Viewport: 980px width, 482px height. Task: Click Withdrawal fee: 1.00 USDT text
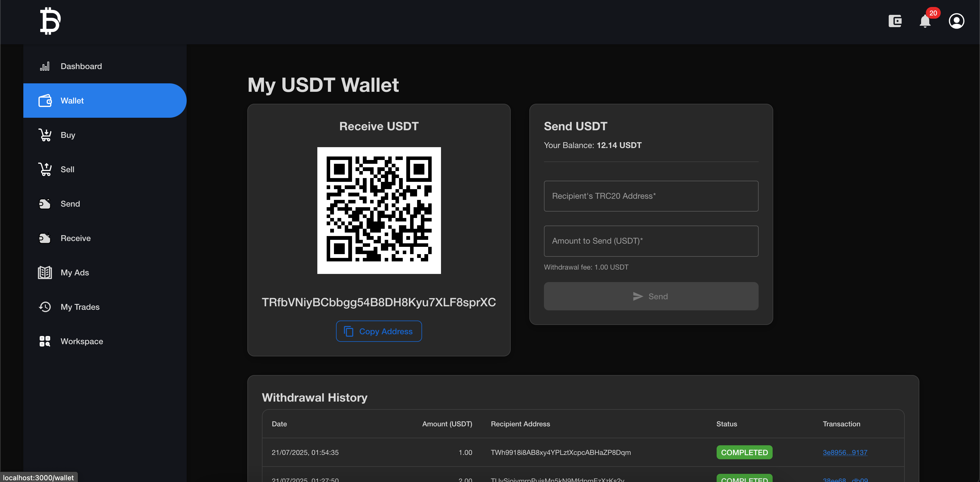click(586, 267)
